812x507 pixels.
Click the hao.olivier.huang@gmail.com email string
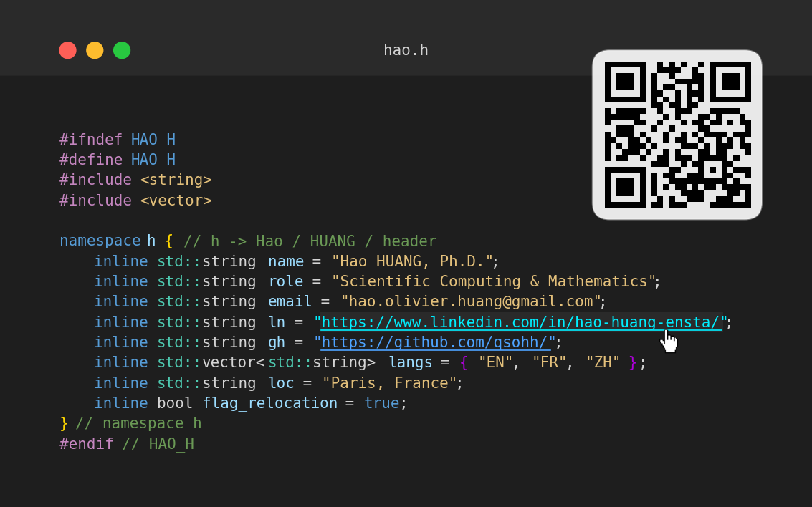471,301
